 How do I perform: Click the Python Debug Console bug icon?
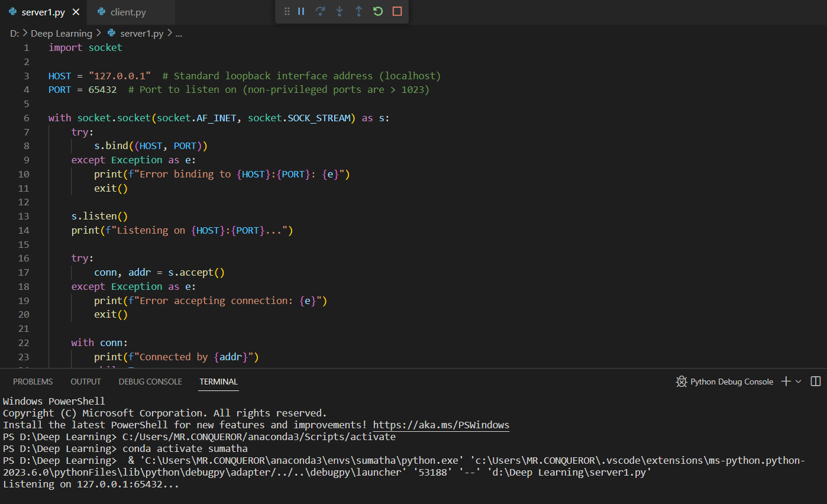(681, 382)
